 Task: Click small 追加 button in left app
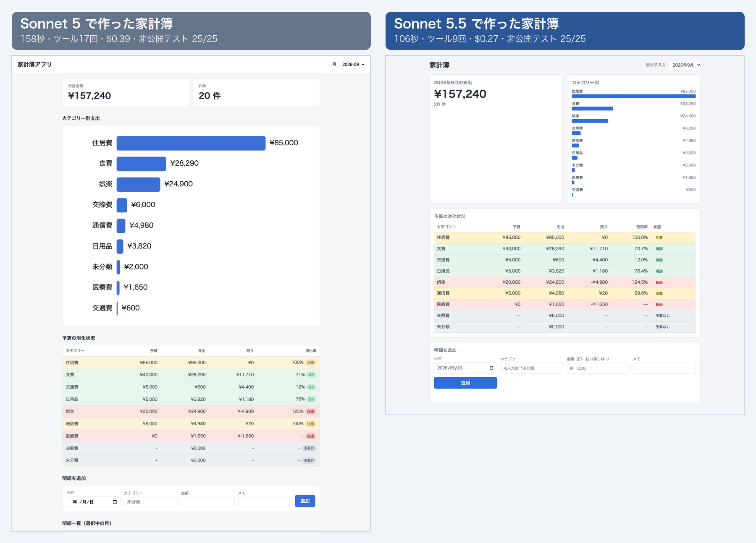(305, 501)
